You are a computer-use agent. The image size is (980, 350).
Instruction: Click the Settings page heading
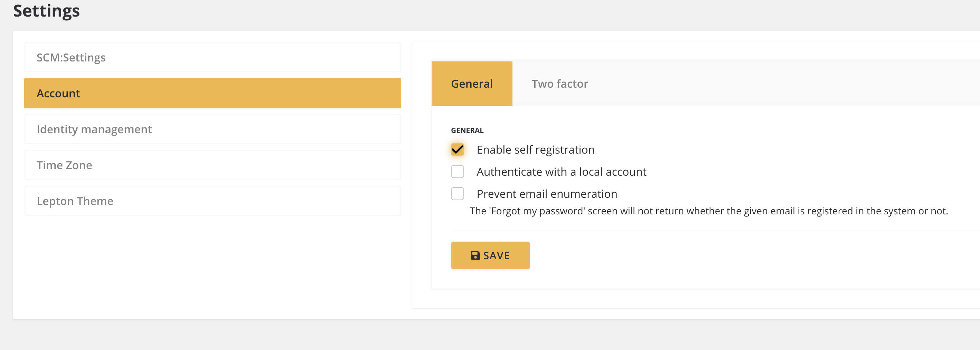(x=46, y=11)
